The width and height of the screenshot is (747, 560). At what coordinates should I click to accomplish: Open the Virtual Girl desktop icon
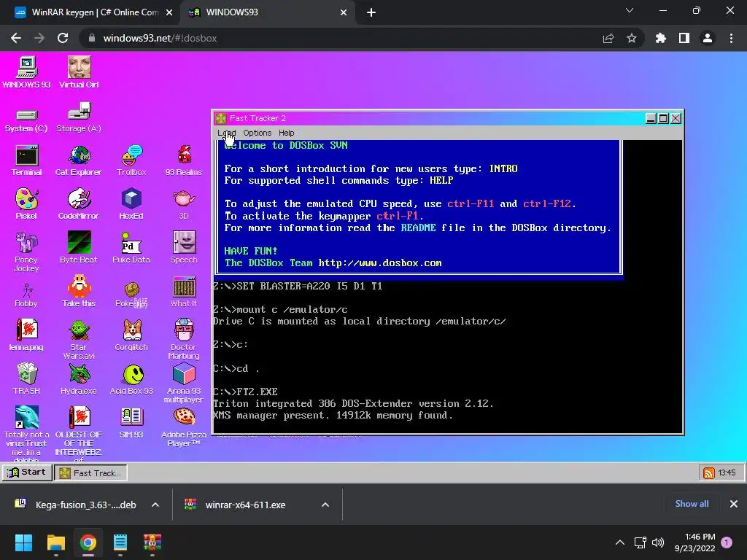(x=79, y=72)
